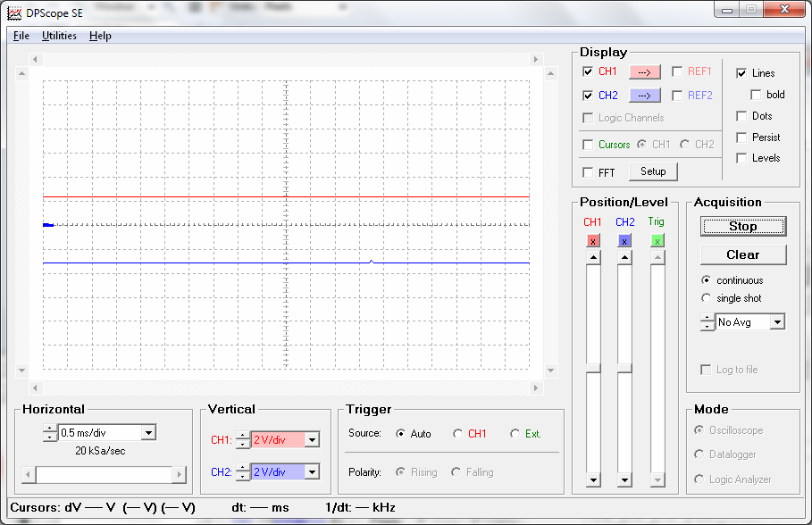Viewport: 812px width, 525px height.
Task: Click the CH1 arrow copy-to-reference button
Action: [644, 72]
